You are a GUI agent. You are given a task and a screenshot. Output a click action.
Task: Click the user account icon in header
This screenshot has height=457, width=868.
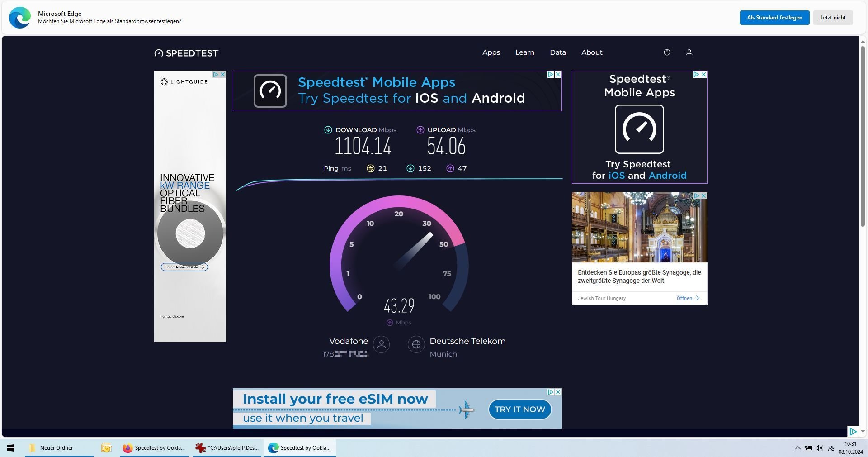click(x=689, y=52)
